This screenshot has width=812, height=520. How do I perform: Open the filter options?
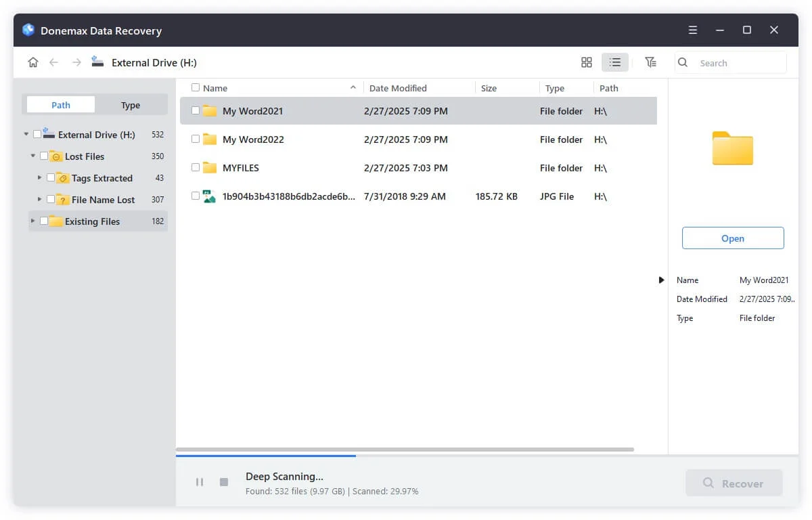tap(650, 62)
